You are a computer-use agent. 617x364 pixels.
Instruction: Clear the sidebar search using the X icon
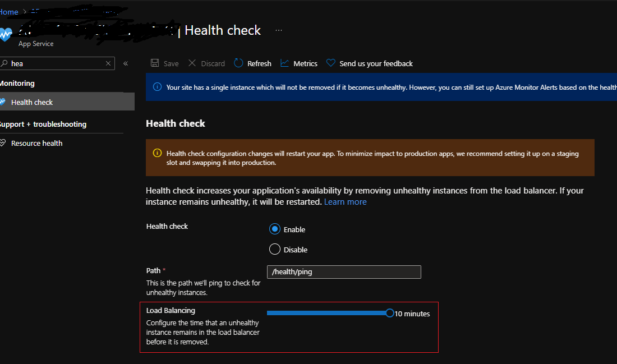tap(108, 63)
